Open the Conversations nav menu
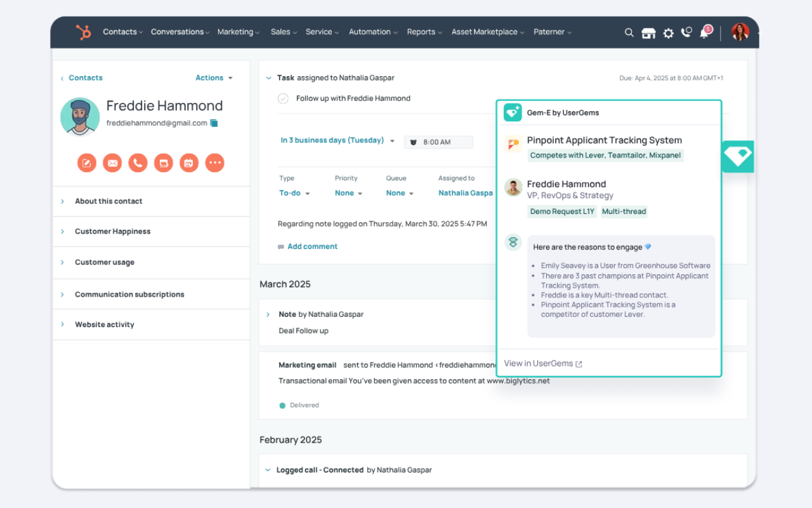 (x=180, y=32)
